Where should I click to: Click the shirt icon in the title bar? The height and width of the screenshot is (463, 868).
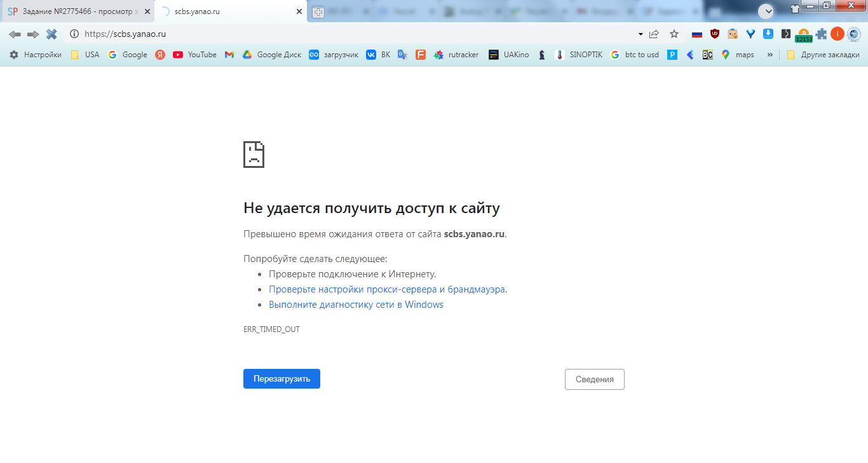click(x=795, y=9)
